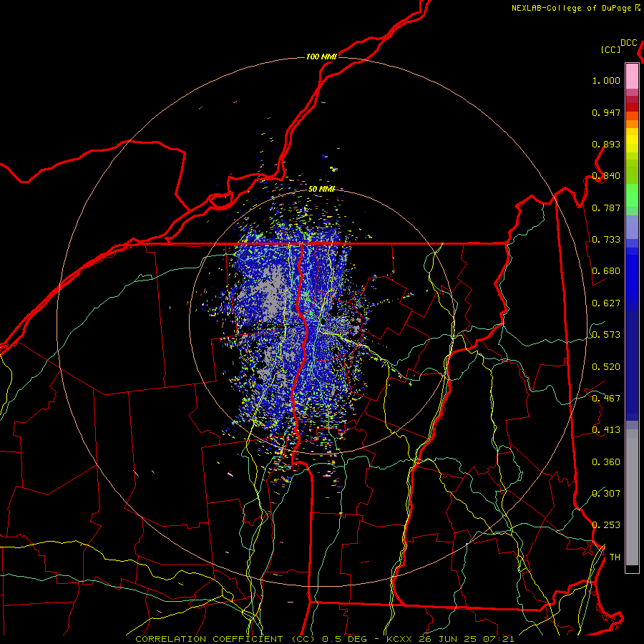Click the 0.627 legend value
Screen dimensions: 644x644
pos(606,303)
